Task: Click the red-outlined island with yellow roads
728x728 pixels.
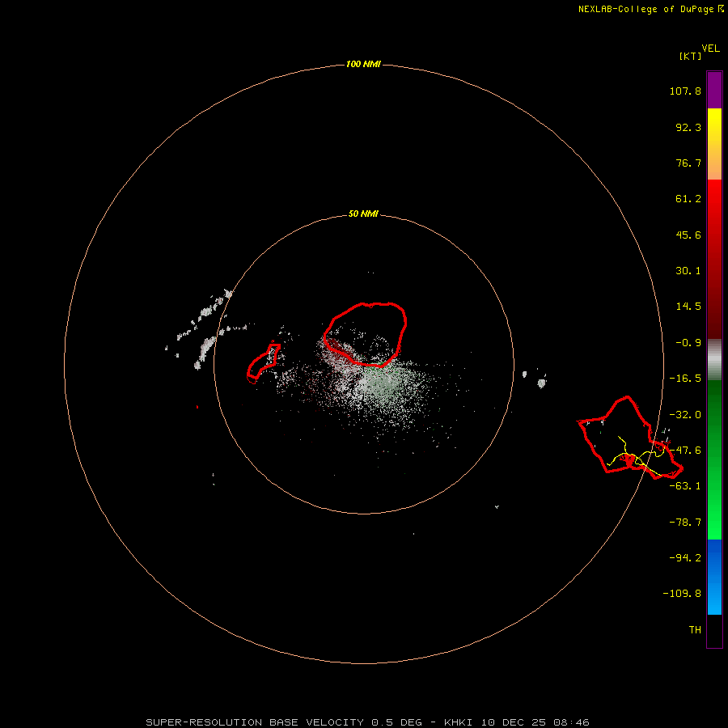Action: [630, 438]
